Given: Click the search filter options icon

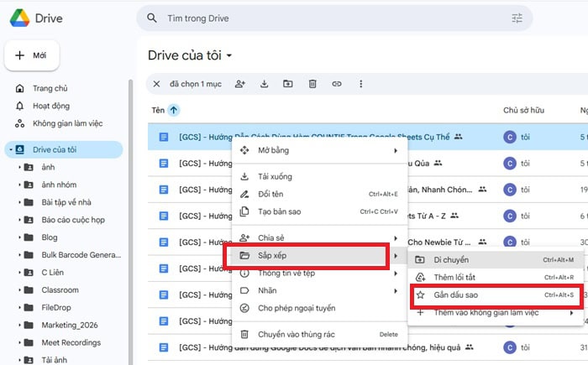Looking at the screenshot, I should [x=517, y=18].
